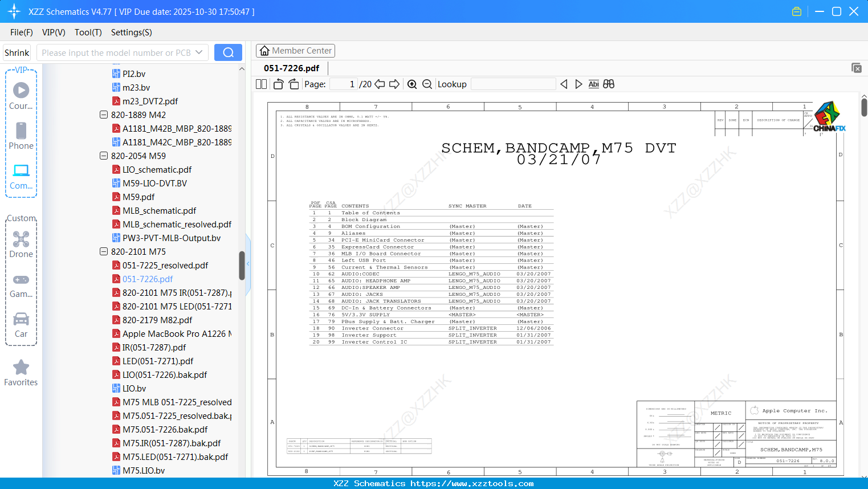The height and width of the screenshot is (489, 868).
Task: Find next lookup match
Action: pyautogui.click(x=578, y=84)
